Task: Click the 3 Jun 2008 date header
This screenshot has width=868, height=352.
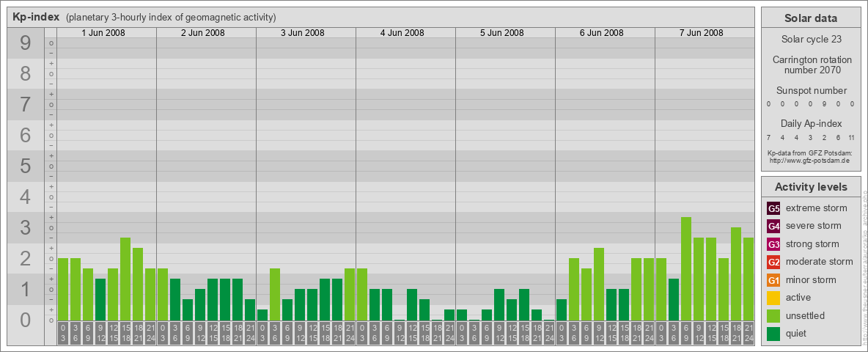Action: [303, 33]
